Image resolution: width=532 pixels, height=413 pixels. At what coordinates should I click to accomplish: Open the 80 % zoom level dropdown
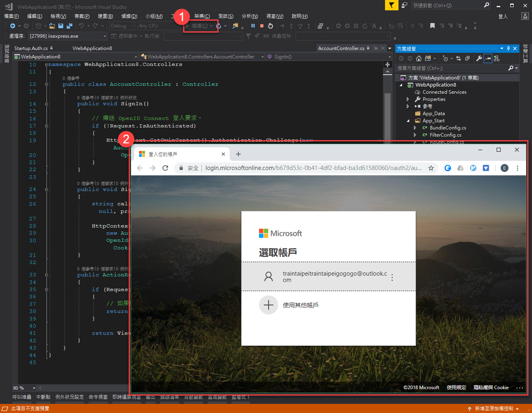coord(24,388)
